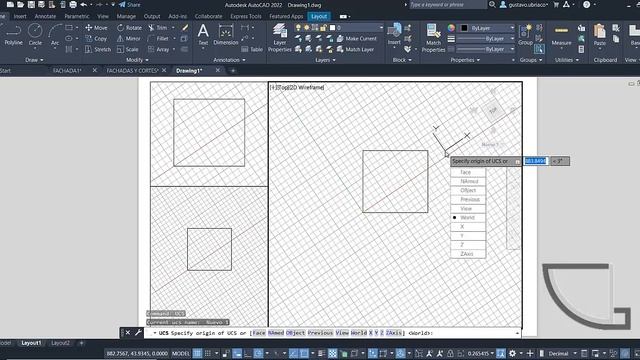Viewport: 640px width, 360px height.
Task: Click Match Properties tool
Action: click(433, 38)
